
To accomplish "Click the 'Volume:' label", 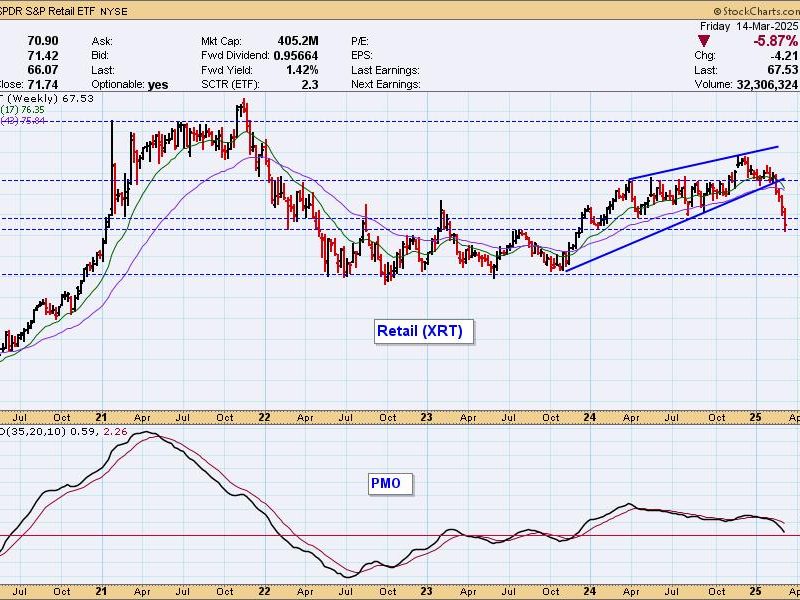I will (x=713, y=84).
